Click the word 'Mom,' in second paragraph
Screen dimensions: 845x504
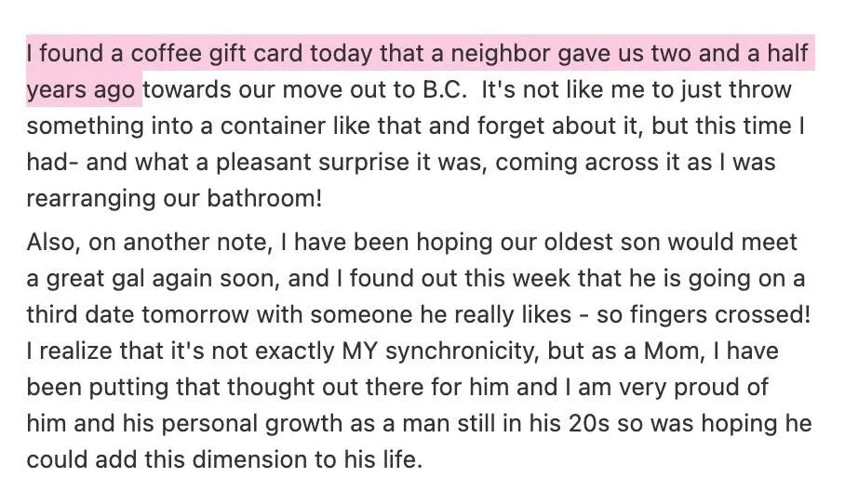(675, 351)
